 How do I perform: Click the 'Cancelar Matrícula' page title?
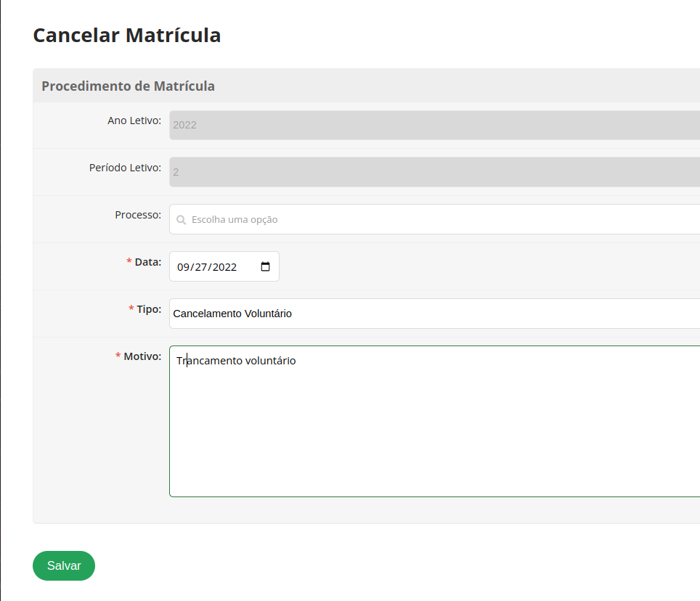[x=127, y=35]
